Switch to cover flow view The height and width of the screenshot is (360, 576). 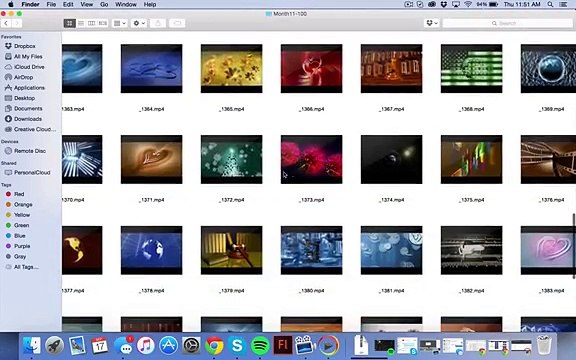[x=103, y=23]
